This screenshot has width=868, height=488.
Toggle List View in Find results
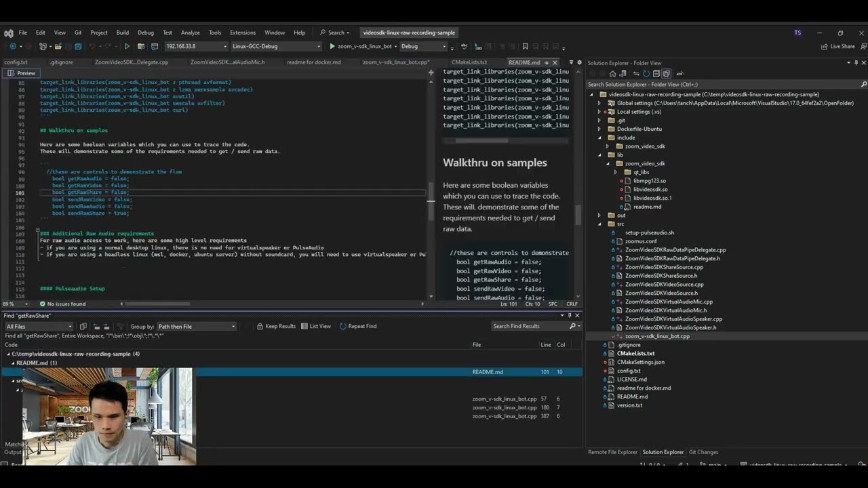(x=304, y=327)
